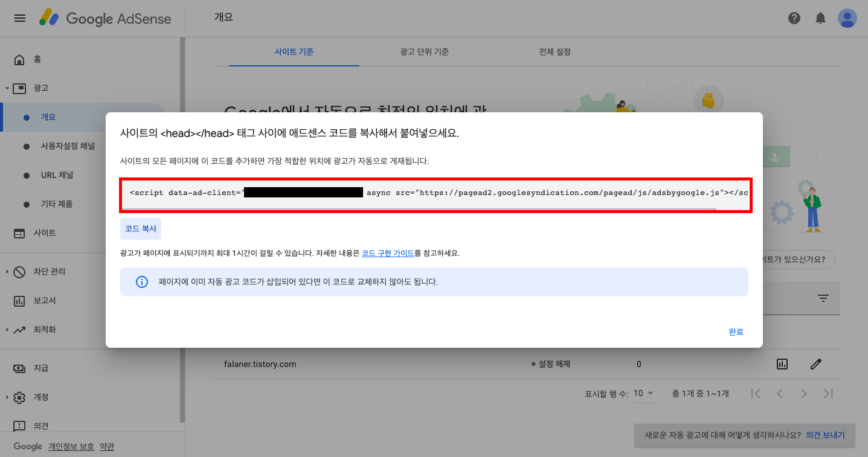Image resolution: width=868 pixels, height=457 pixels.
Task: Switch to the 전체 설정 tab
Action: [554, 52]
